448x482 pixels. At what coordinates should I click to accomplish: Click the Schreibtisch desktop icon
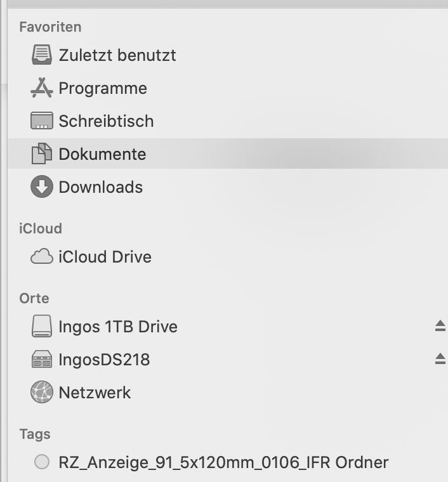pyautogui.click(x=42, y=121)
